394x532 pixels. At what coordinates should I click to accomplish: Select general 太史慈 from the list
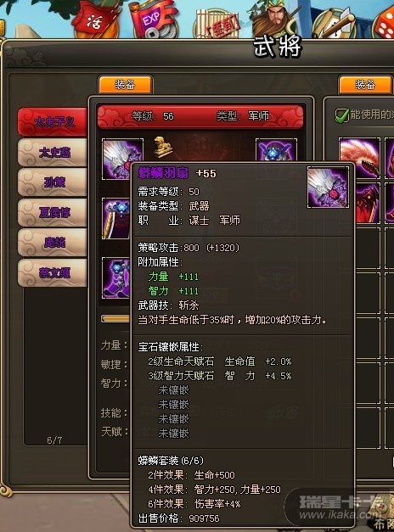tap(53, 153)
